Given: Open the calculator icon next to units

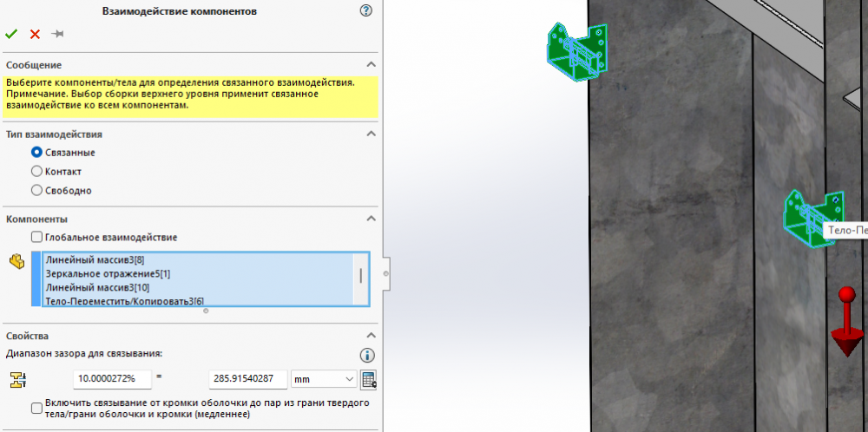Looking at the screenshot, I should [368, 379].
